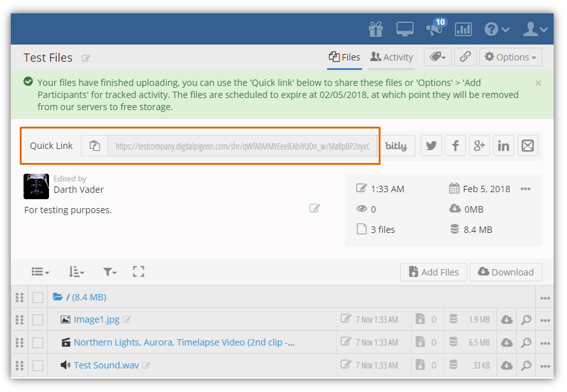The image size is (567, 392).
Task: Check the Test Sound.wav checkbox
Action: point(38,365)
